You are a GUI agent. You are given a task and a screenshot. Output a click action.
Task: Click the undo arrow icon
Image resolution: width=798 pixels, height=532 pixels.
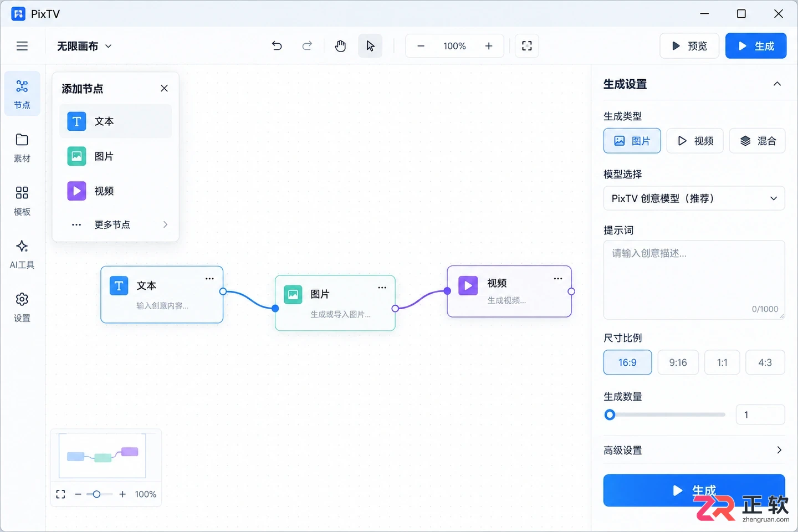(x=277, y=46)
